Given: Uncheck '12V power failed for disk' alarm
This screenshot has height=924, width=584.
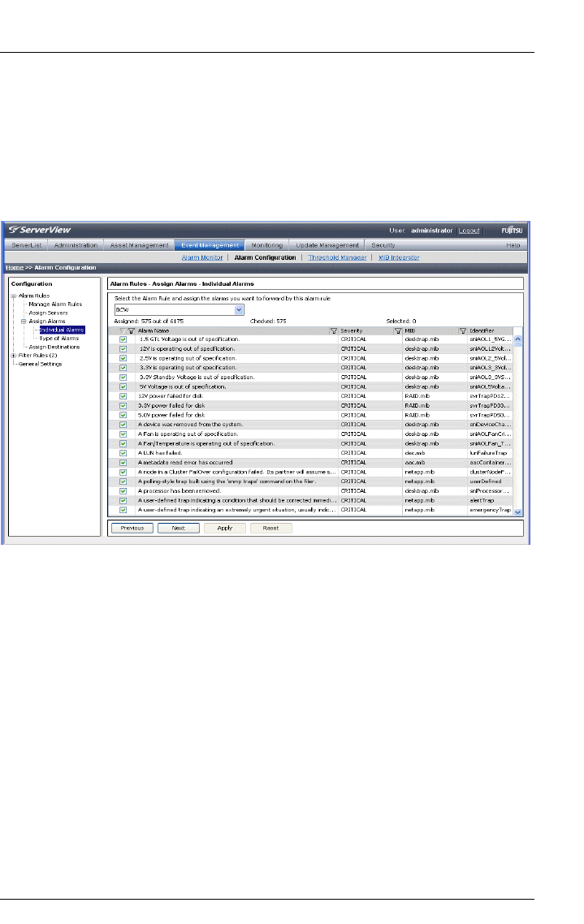Looking at the screenshot, I should 123,396.
